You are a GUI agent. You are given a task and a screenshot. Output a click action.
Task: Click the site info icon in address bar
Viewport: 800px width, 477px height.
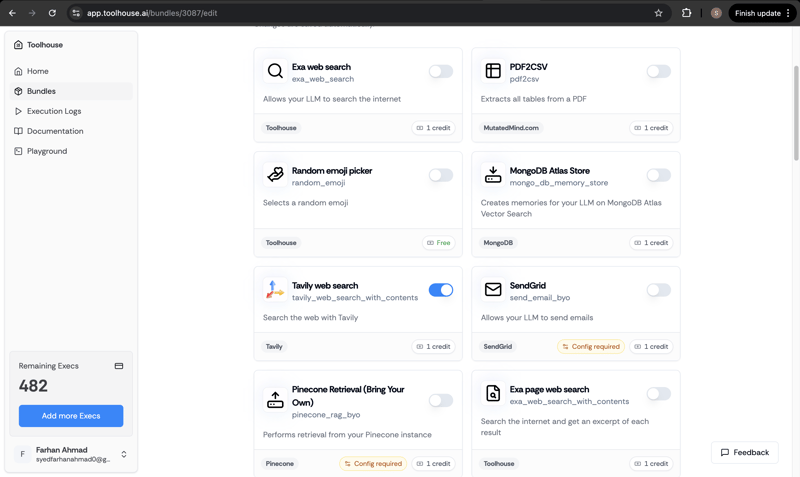point(76,13)
